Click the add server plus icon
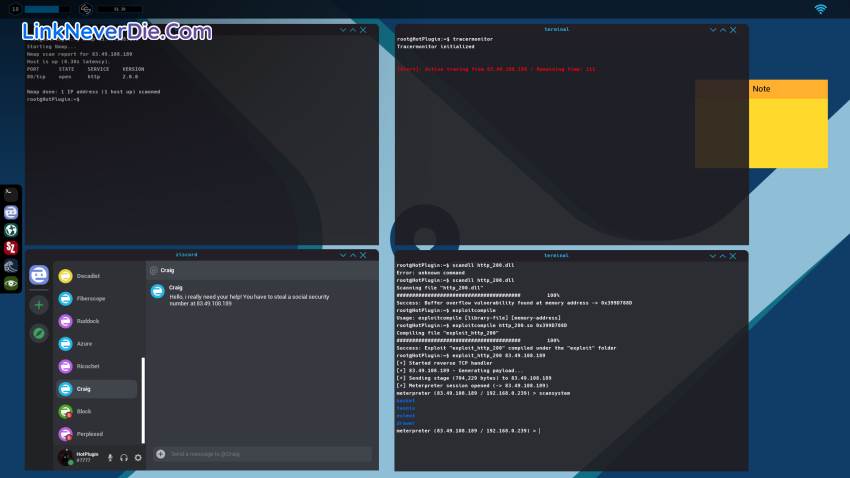Viewport: 850px width, 478px height. click(39, 304)
